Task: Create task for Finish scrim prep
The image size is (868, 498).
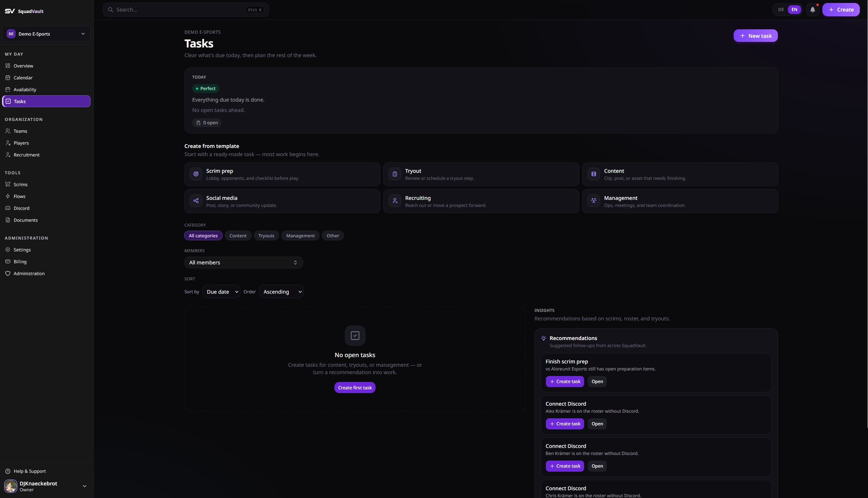Action: [565, 382]
